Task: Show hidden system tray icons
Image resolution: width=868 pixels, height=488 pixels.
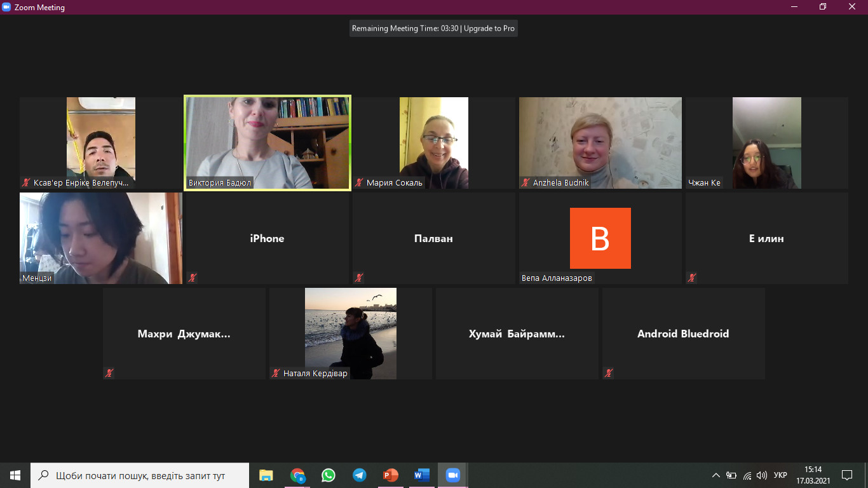Action: (716, 475)
